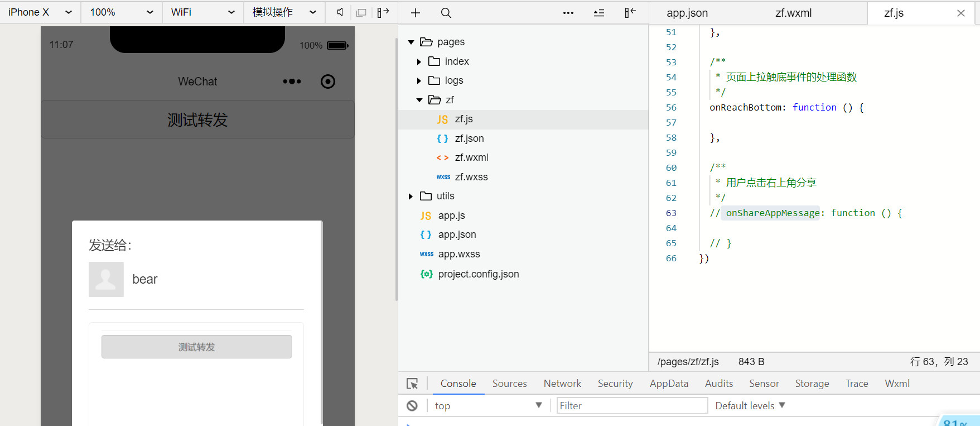Screen dimensions: 980x426
Task: Click the console Filter input field
Action: pyautogui.click(x=632, y=406)
